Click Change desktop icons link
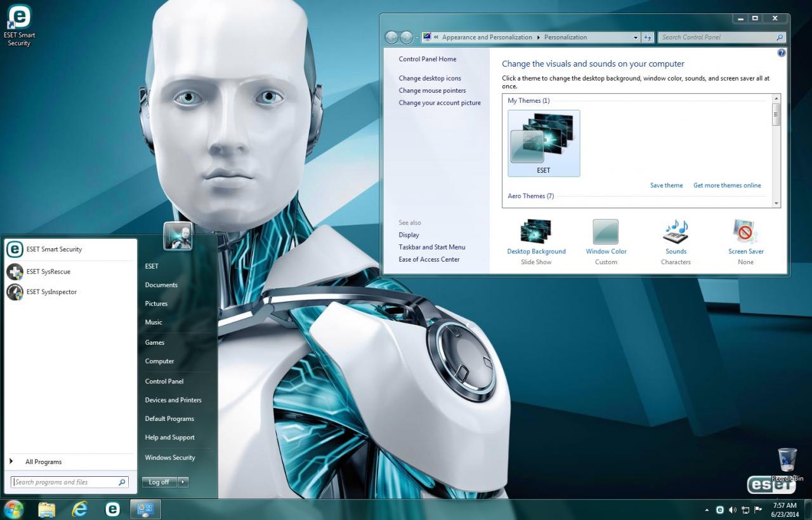Screen dimensions: 812x520 (x=430, y=78)
